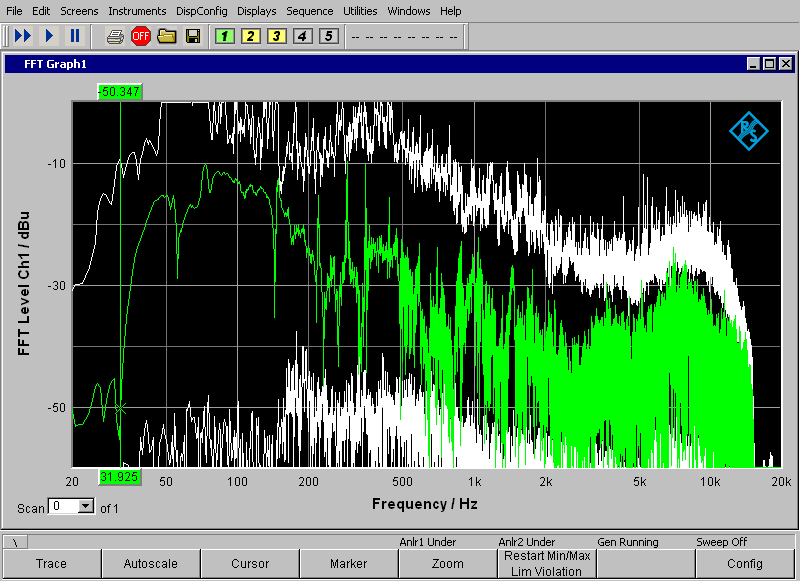800x581 pixels.
Task: Click the -30 level axis tick label
Action: point(57,286)
